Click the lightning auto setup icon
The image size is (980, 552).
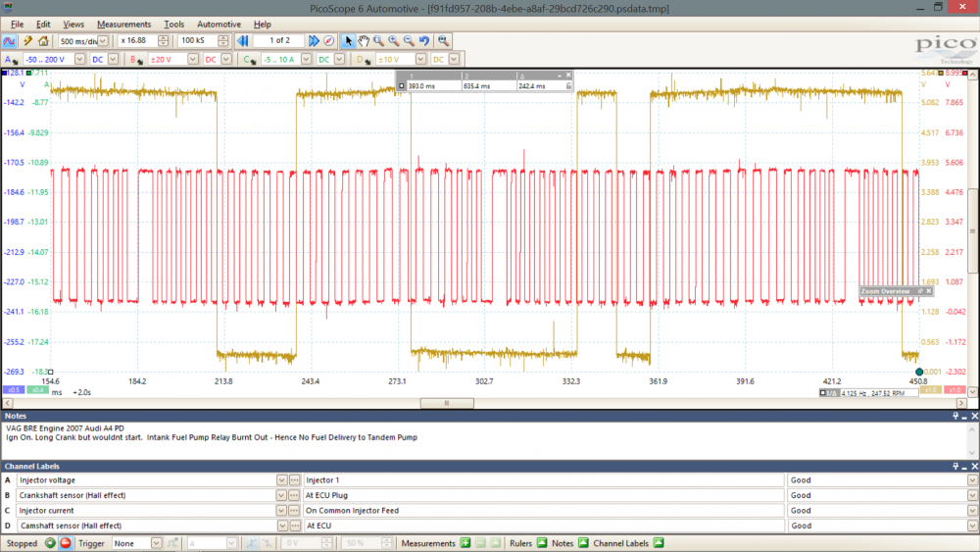pyautogui.click(x=27, y=40)
